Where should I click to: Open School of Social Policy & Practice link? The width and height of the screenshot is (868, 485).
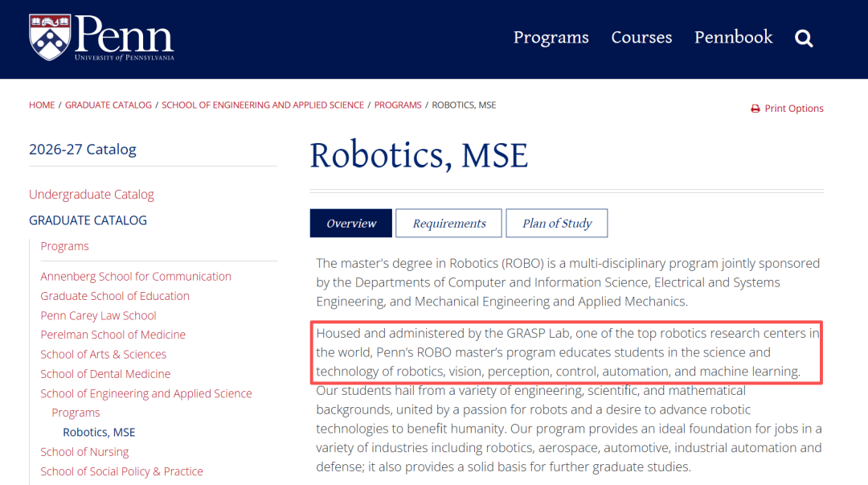point(121,471)
